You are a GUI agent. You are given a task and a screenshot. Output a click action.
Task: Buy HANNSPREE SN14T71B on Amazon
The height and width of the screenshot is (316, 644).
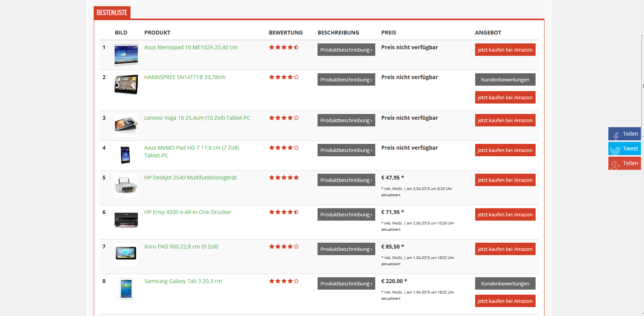click(x=505, y=97)
